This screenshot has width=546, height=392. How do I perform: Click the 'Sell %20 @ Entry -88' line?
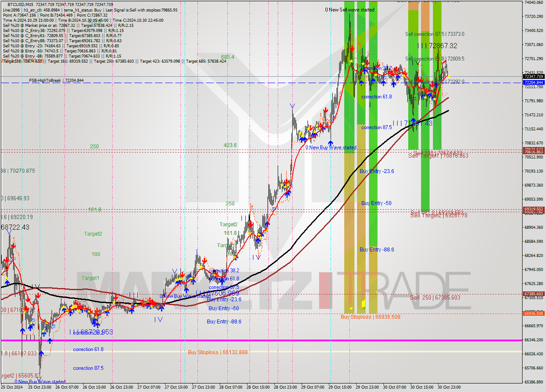click(x=62, y=56)
